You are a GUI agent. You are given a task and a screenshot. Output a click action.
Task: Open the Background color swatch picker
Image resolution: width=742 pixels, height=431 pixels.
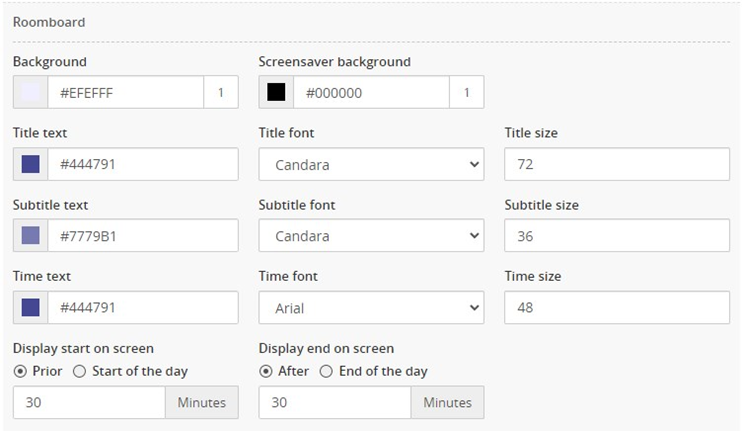point(30,92)
